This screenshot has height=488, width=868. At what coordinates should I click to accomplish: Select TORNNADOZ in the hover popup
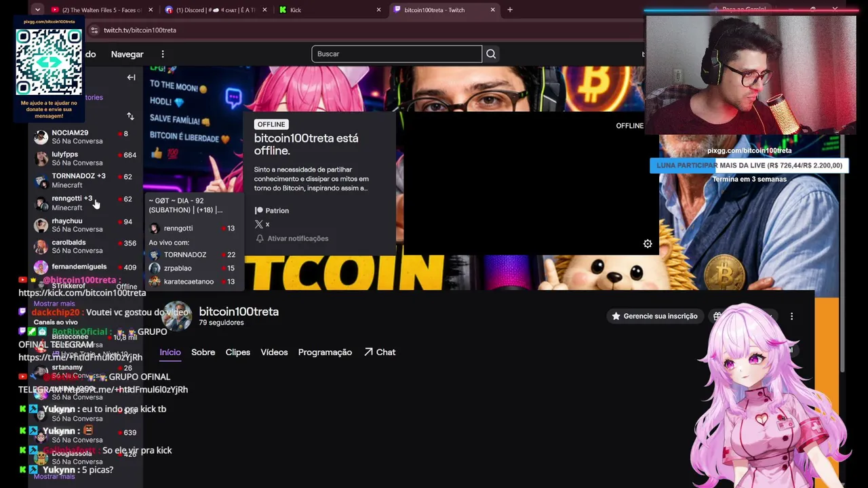point(192,255)
